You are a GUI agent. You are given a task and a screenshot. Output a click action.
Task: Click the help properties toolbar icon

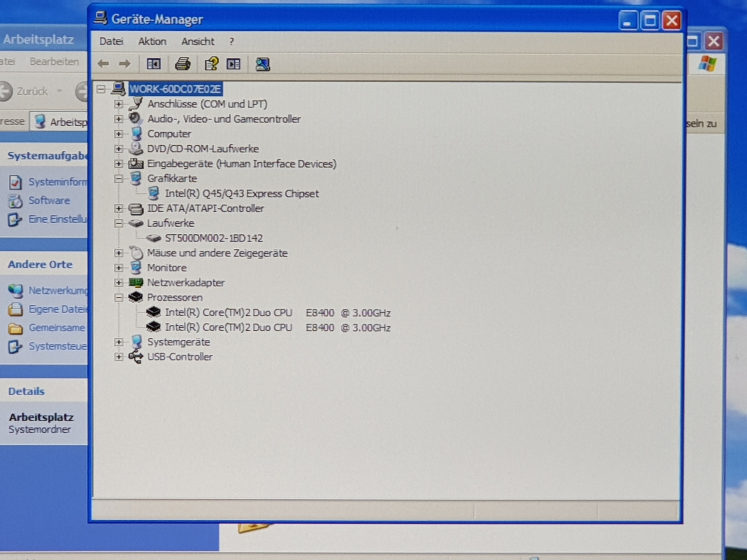coord(211,64)
